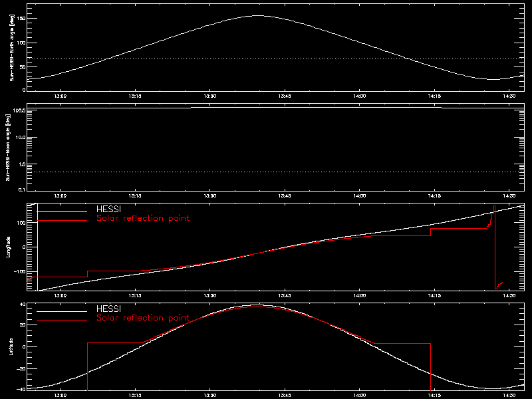Click the Sun-HESSI-Earth angle [deg] axis title
Screen dimensions: 532x399
[12, 48]
